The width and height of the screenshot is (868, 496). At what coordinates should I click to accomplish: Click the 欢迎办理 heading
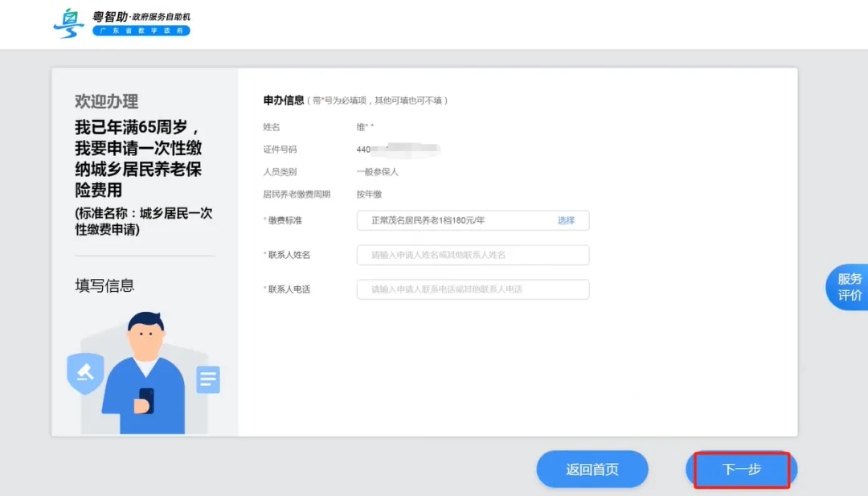pos(106,101)
